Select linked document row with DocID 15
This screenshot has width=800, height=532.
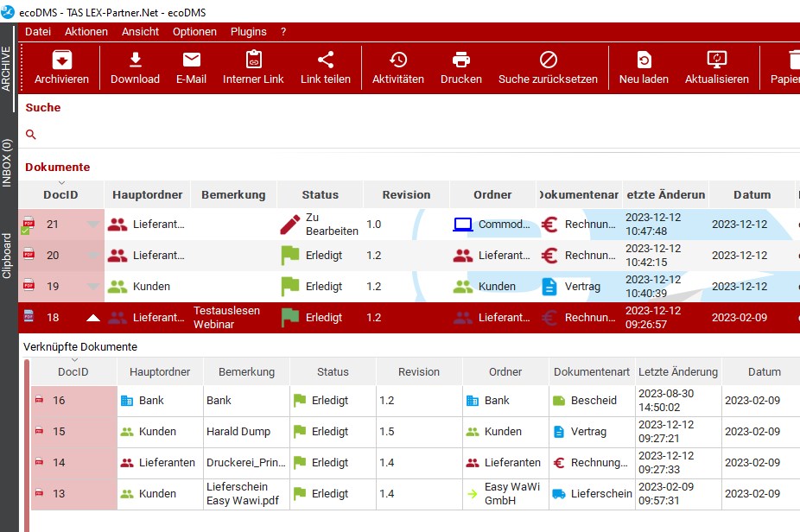coord(415,432)
